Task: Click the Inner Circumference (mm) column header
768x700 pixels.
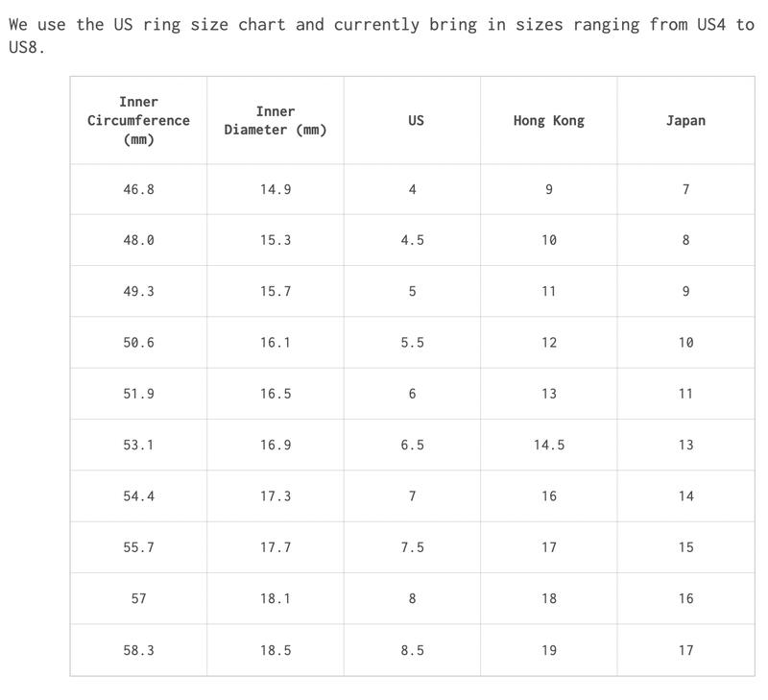Action: 138,120
